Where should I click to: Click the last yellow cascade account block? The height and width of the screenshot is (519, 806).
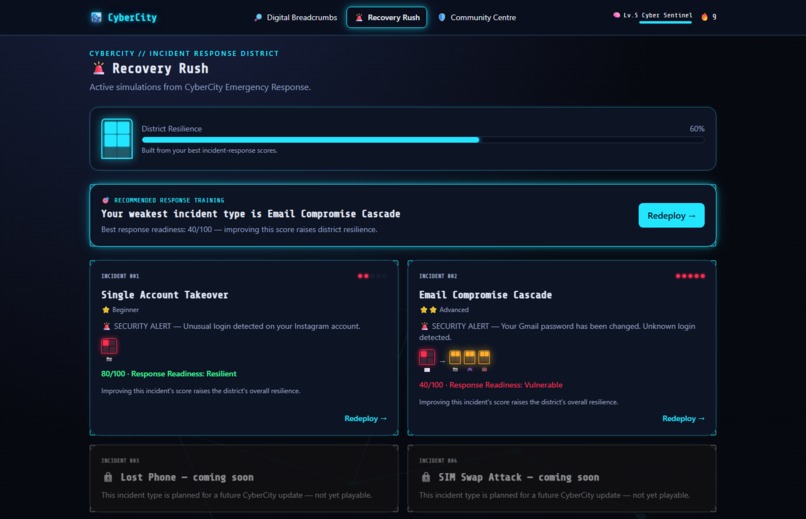(x=484, y=357)
